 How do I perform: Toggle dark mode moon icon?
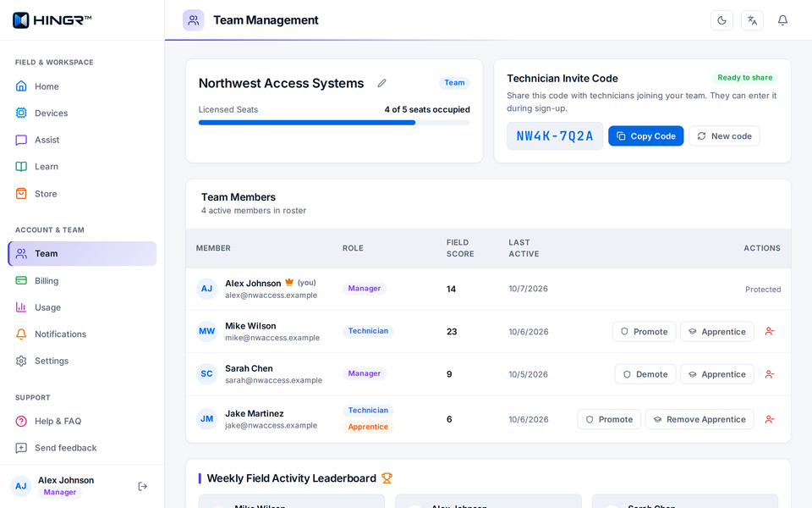(x=721, y=20)
